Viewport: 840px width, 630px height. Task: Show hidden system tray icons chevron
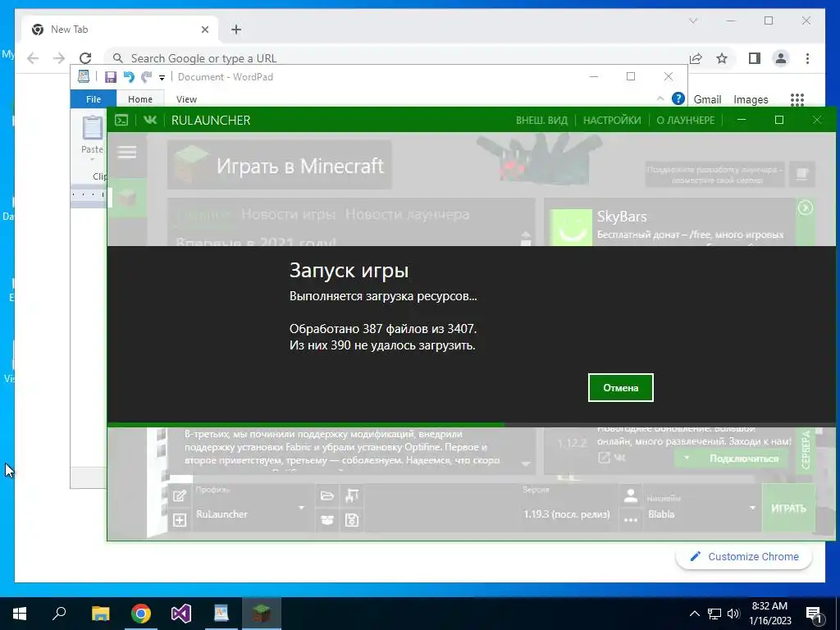point(694,614)
